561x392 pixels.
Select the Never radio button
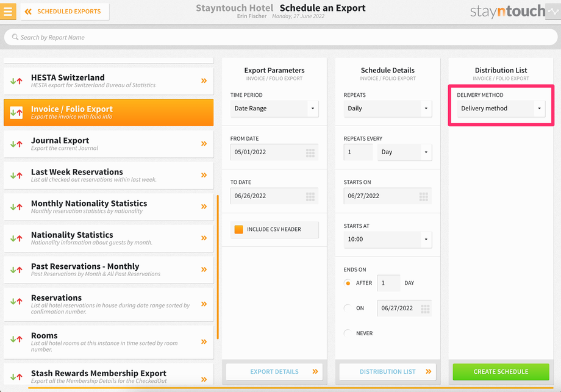348,333
